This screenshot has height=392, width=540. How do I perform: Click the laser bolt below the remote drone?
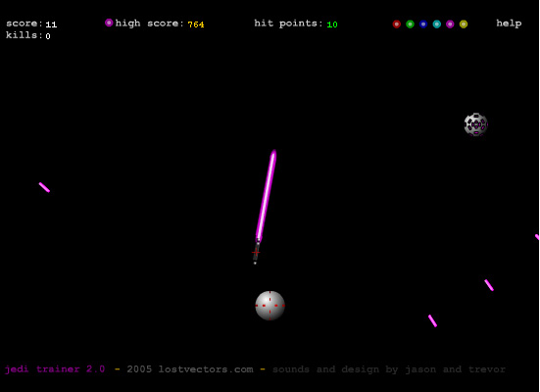pos(489,285)
